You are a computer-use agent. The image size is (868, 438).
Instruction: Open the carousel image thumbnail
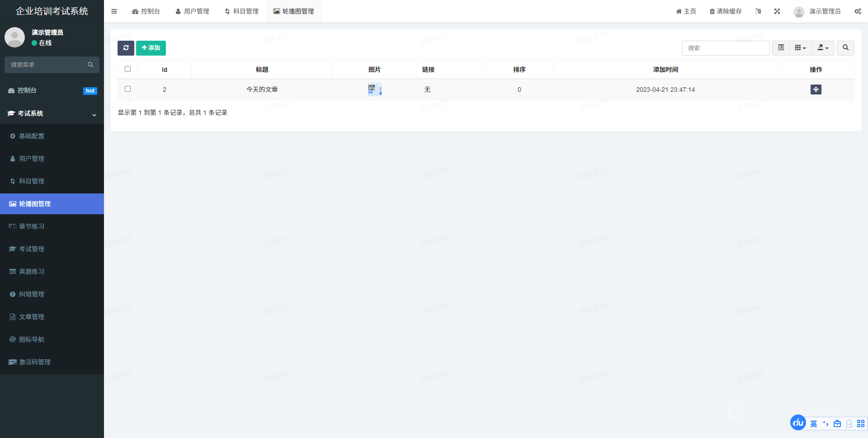point(374,89)
